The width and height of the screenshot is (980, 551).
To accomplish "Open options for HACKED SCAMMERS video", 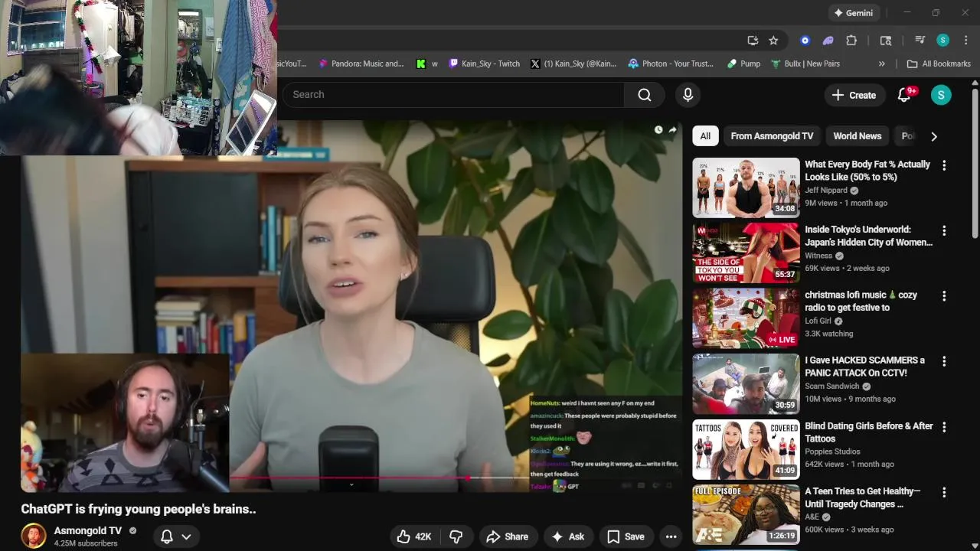I will click(x=944, y=361).
